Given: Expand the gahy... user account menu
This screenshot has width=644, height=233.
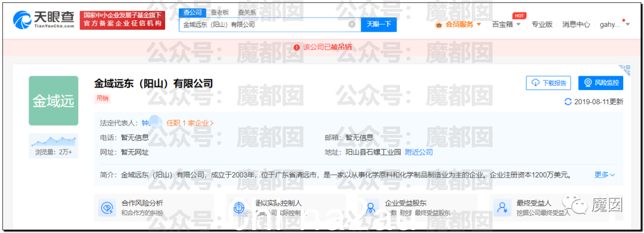Looking at the screenshot, I should [614, 24].
